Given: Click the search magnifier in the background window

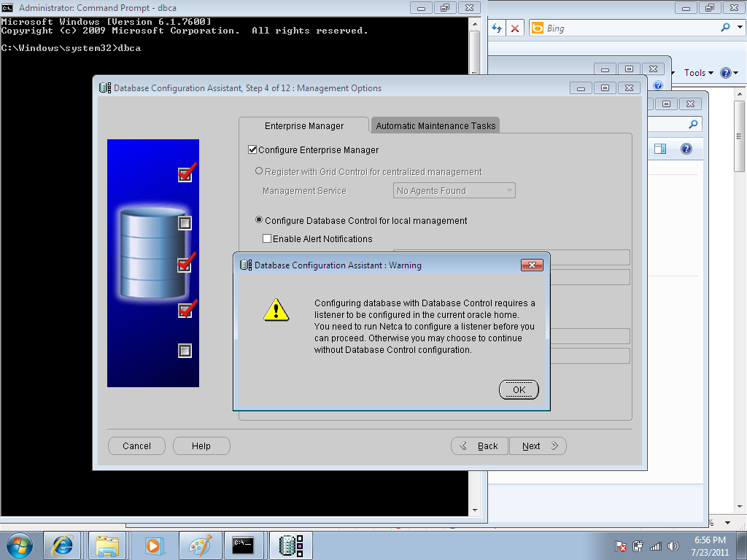Looking at the screenshot, I should pos(694,124).
